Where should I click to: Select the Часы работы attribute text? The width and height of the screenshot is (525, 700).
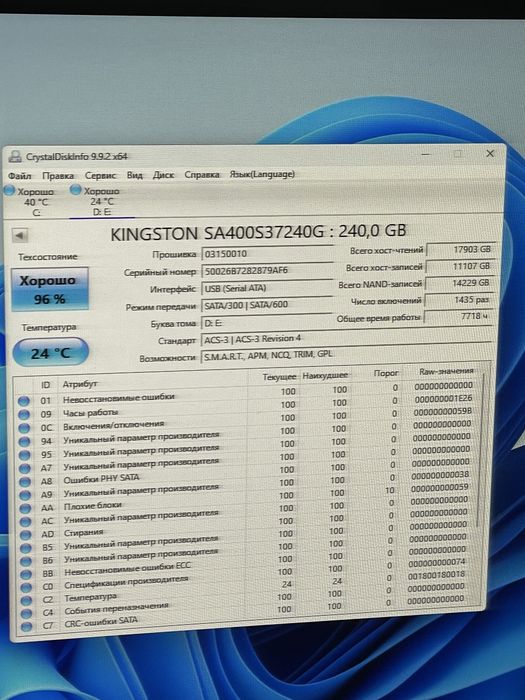pos(91,412)
